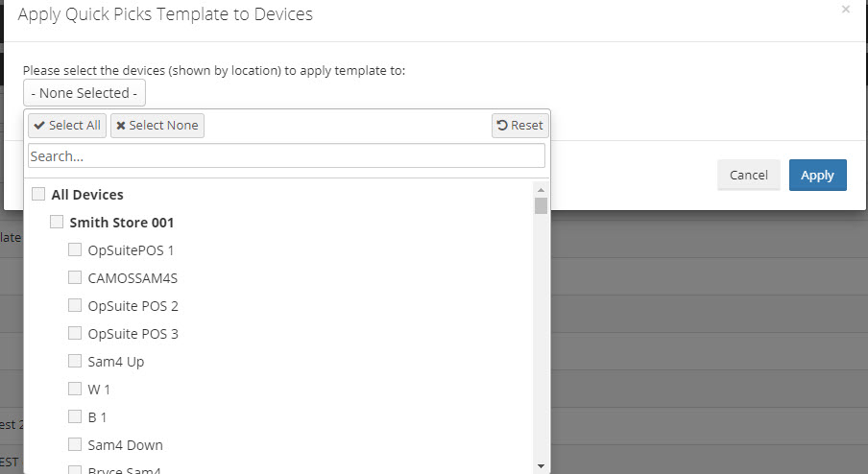Image resolution: width=868 pixels, height=474 pixels.
Task: Click the device list scrollbar up arrow
Action: point(541,190)
